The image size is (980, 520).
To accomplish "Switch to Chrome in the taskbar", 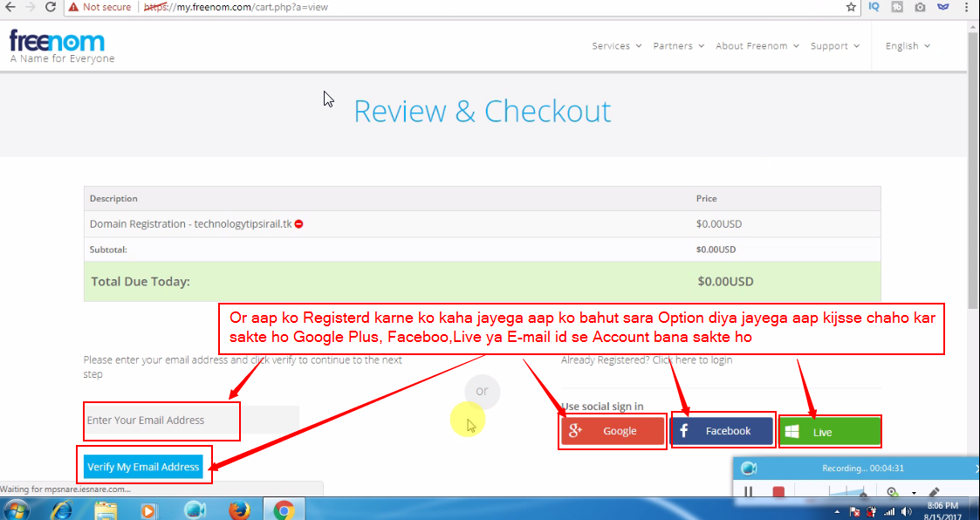I will point(284,510).
